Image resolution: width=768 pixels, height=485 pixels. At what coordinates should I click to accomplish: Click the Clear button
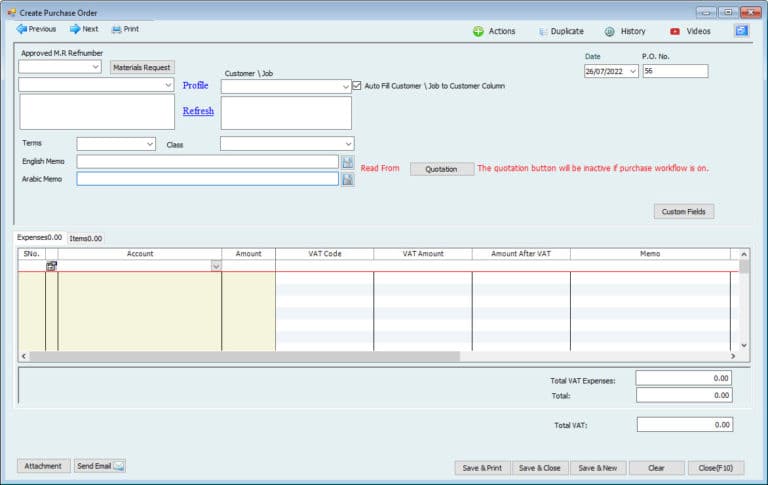[656, 468]
